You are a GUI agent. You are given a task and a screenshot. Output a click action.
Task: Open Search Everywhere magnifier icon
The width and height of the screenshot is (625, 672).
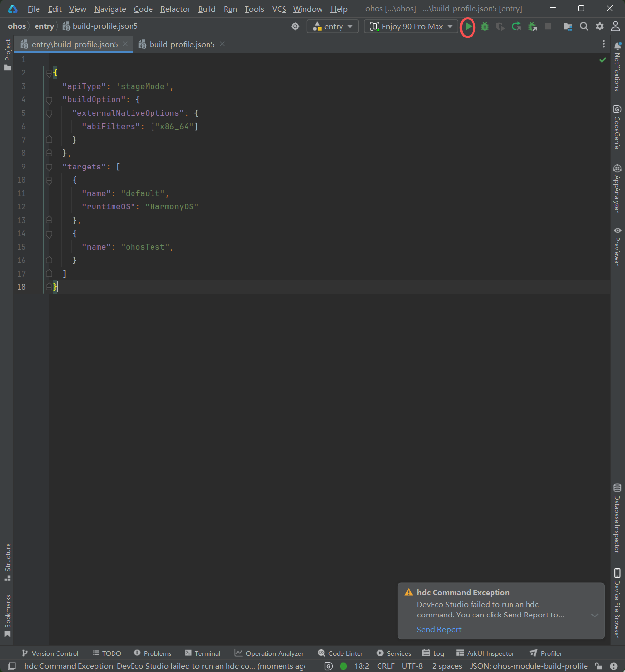(x=584, y=26)
